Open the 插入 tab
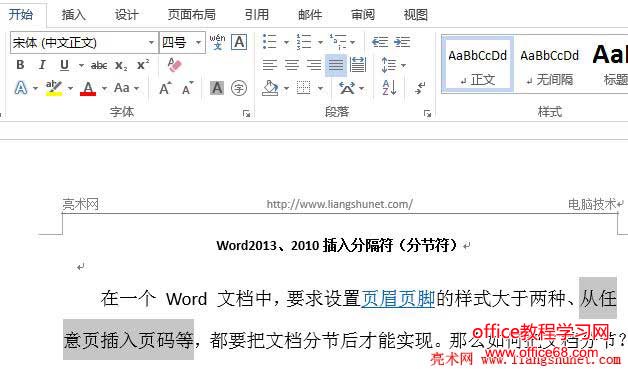 pyautogui.click(x=74, y=15)
